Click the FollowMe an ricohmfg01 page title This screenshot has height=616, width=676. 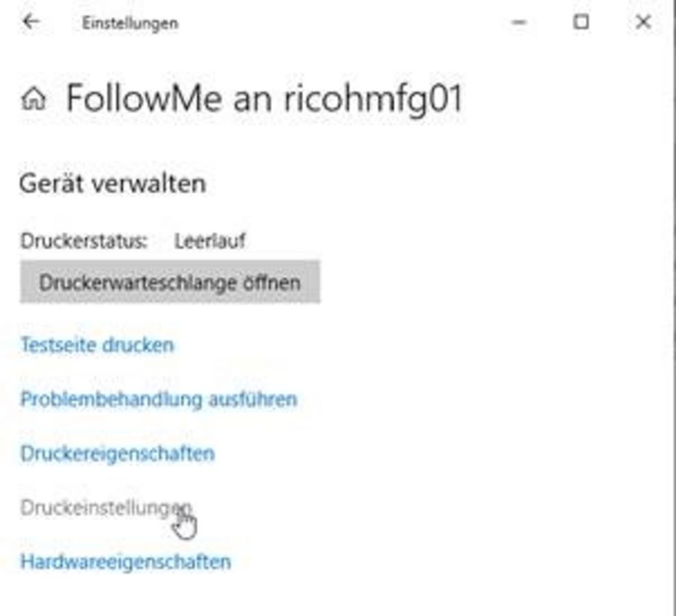tap(264, 99)
